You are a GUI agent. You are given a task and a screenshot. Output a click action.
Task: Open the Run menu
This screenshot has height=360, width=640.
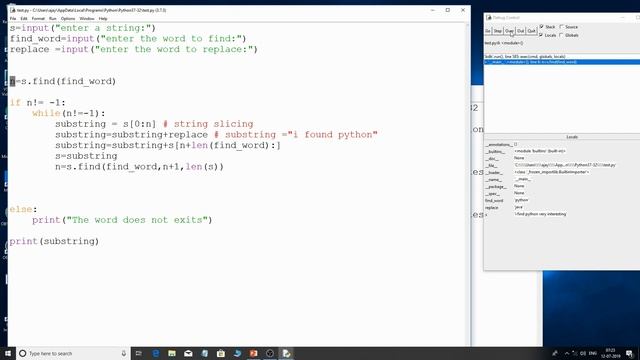click(52, 19)
